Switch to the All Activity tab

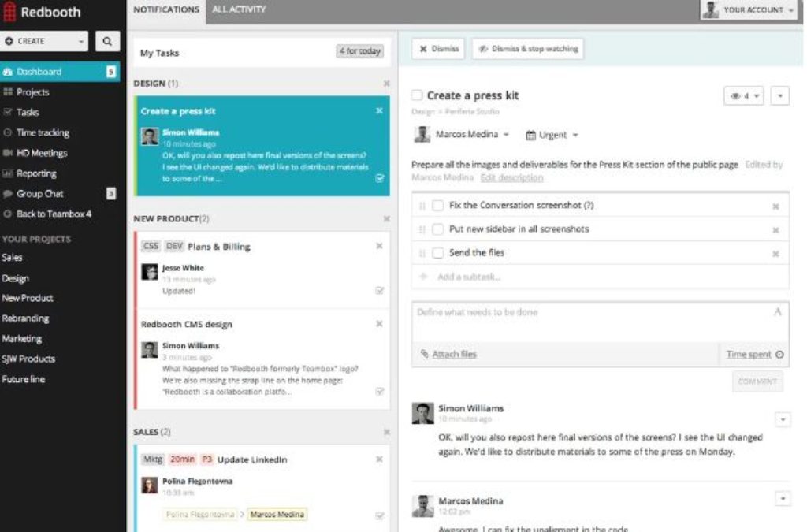coord(239,9)
